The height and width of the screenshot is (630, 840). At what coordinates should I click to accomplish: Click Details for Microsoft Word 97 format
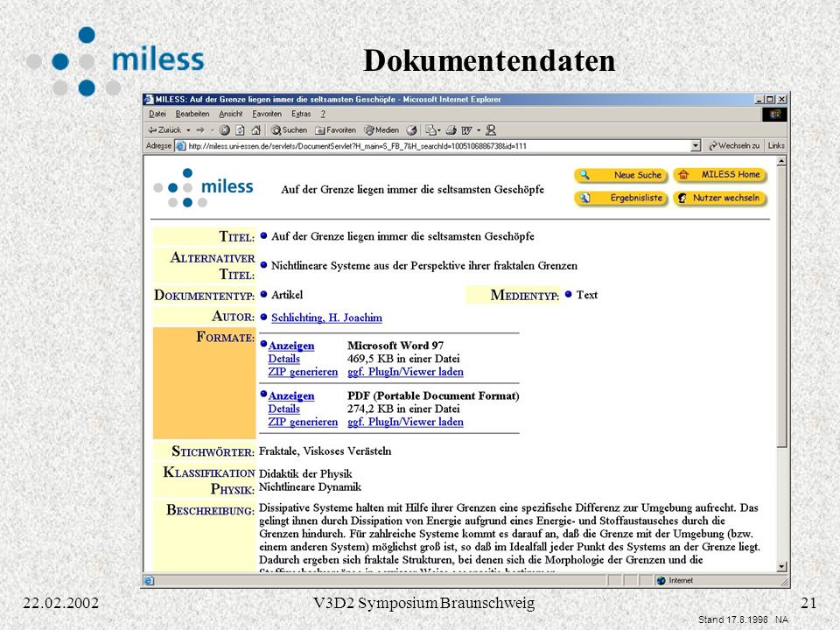pos(283,359)
